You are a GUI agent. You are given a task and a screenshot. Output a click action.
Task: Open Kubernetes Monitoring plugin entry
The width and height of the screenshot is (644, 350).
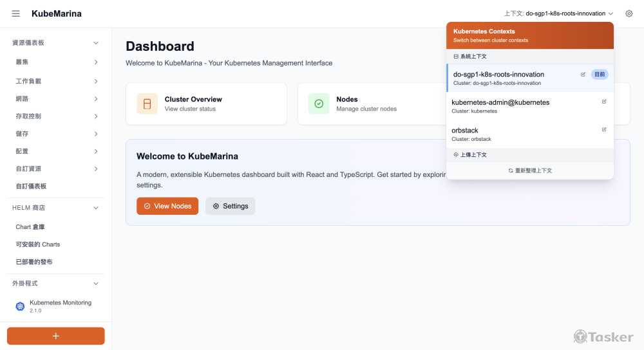(x=56, y=306)
